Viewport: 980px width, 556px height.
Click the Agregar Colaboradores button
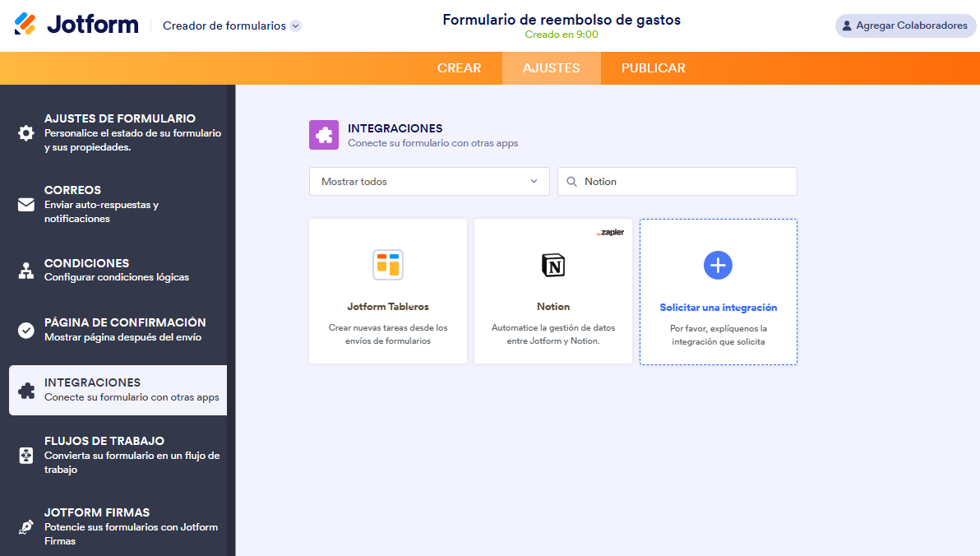coord(905,25)
